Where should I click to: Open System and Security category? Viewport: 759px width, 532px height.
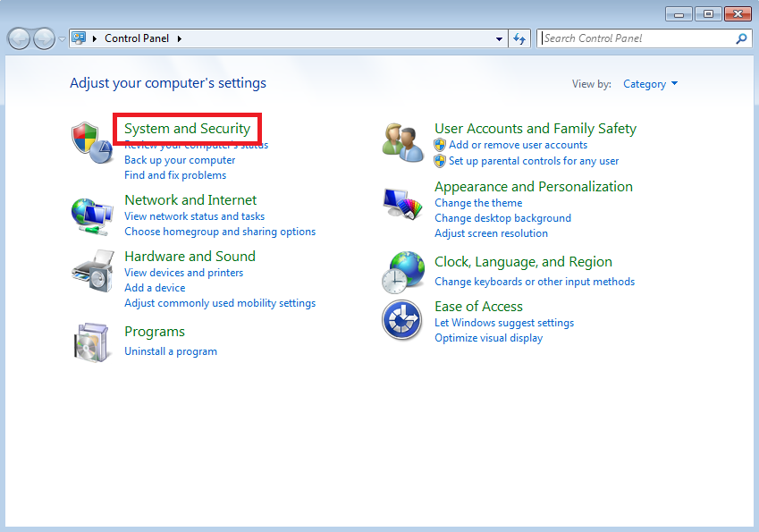(188, 129)
